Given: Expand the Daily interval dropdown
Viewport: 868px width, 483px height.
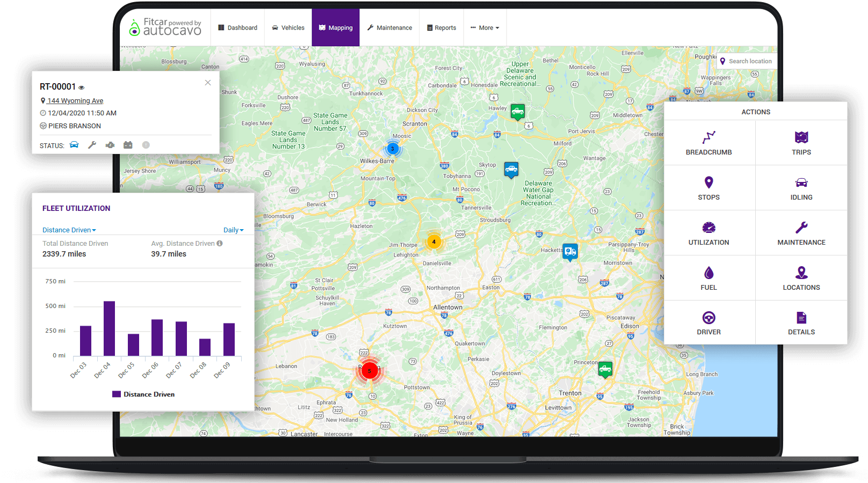Looking at the screenshot, I should (234, 230).
